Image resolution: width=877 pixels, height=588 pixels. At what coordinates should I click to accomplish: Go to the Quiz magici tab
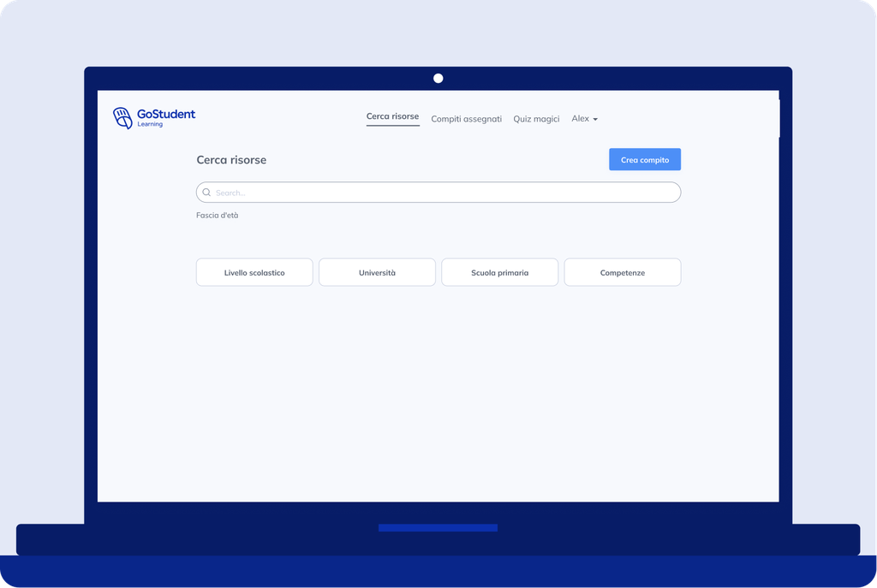[536, 118]
